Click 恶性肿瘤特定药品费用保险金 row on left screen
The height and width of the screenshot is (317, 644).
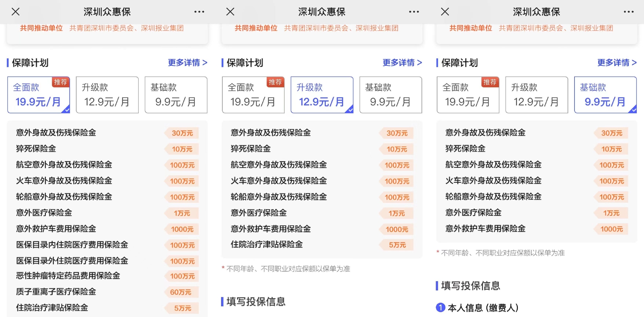[x=107, y=276]
